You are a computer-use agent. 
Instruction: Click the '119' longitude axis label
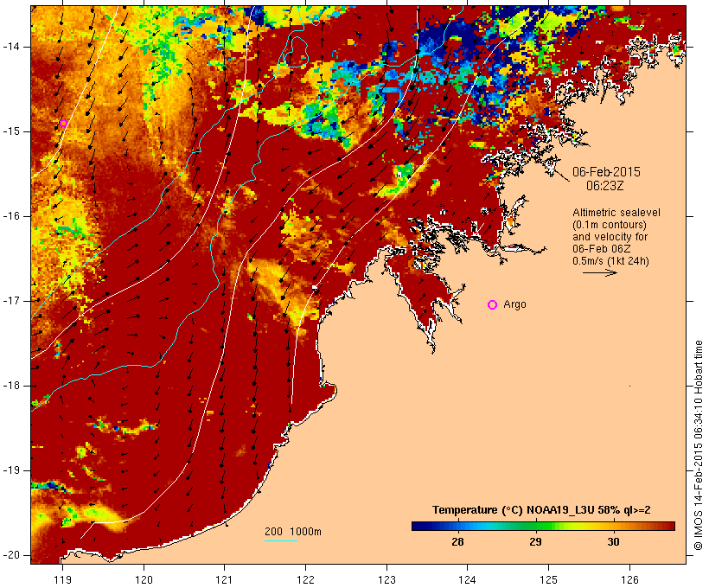pos(62,579)
